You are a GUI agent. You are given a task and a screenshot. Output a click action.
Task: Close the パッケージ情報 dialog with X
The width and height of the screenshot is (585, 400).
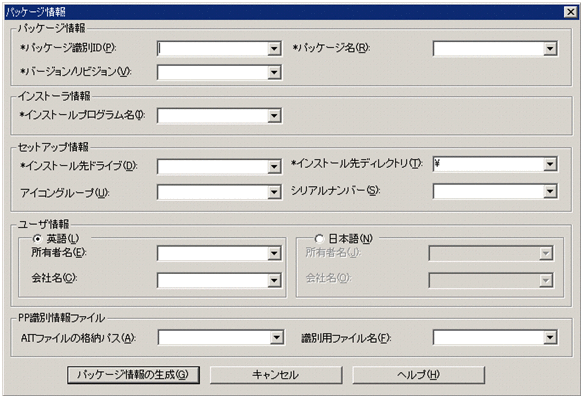[571, 12]
